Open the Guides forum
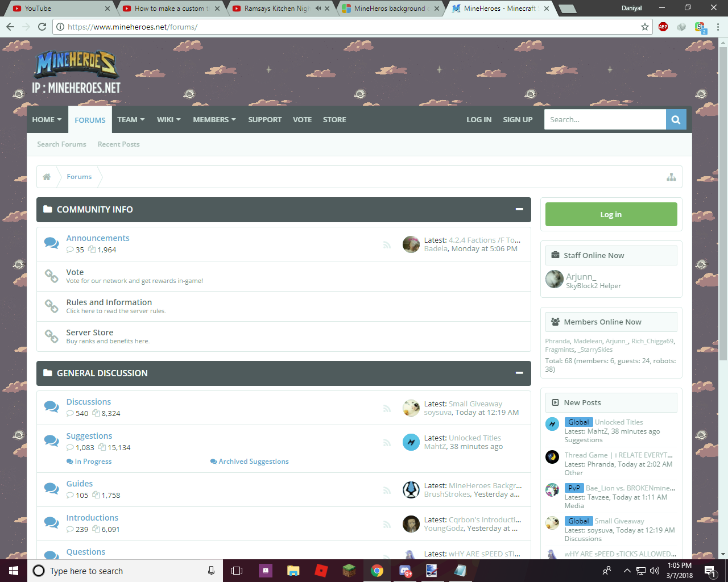This screenshot has width=728, height=582. (80, 484)
